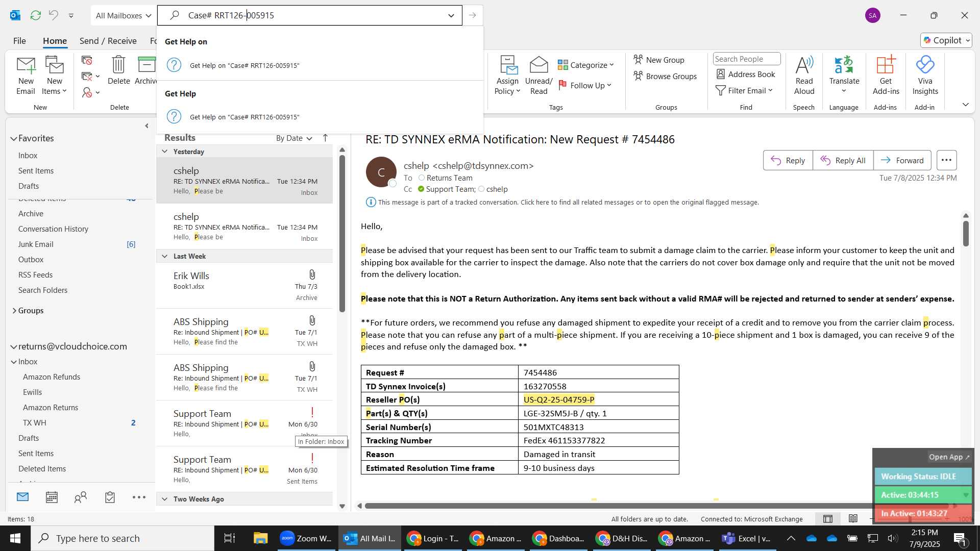
Task: Open the Junk Email folder
Action: pyautogui.click(x=36, y=244)
